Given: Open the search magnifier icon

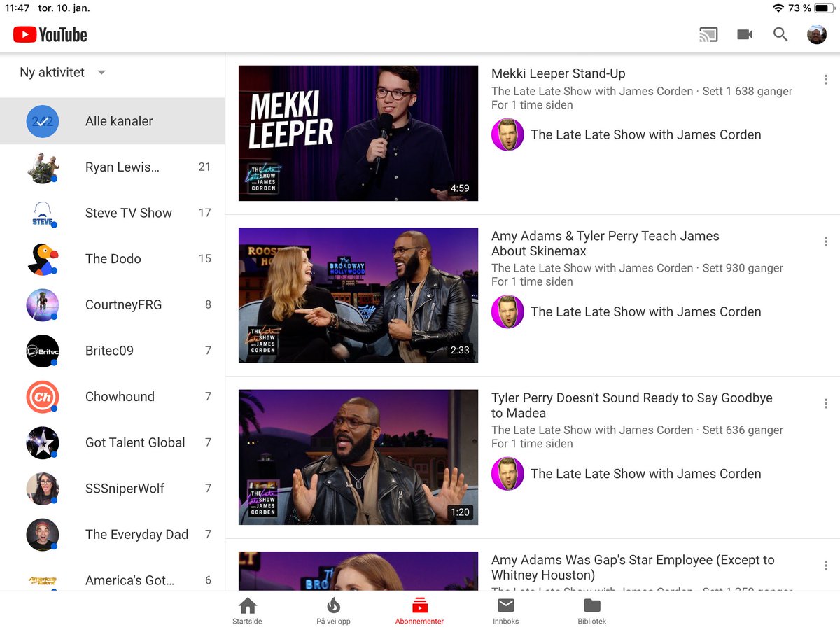Looking at the screenshot, I should pos(780,34).
